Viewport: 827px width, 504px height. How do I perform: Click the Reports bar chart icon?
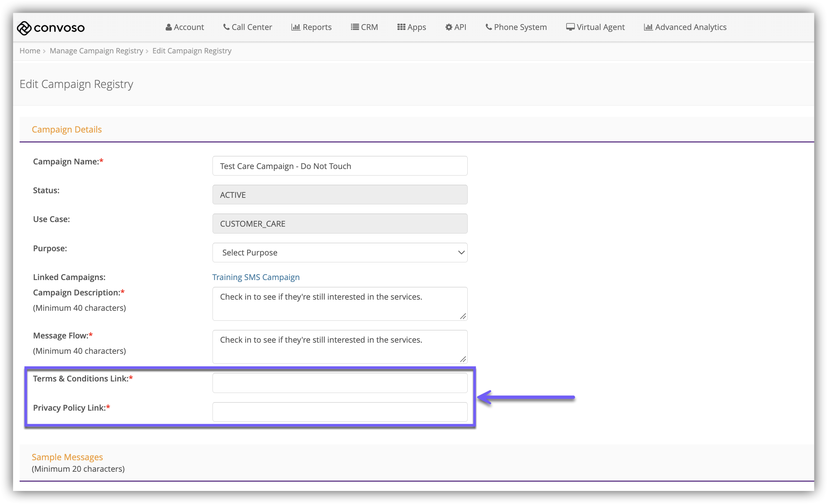(296, 27)
